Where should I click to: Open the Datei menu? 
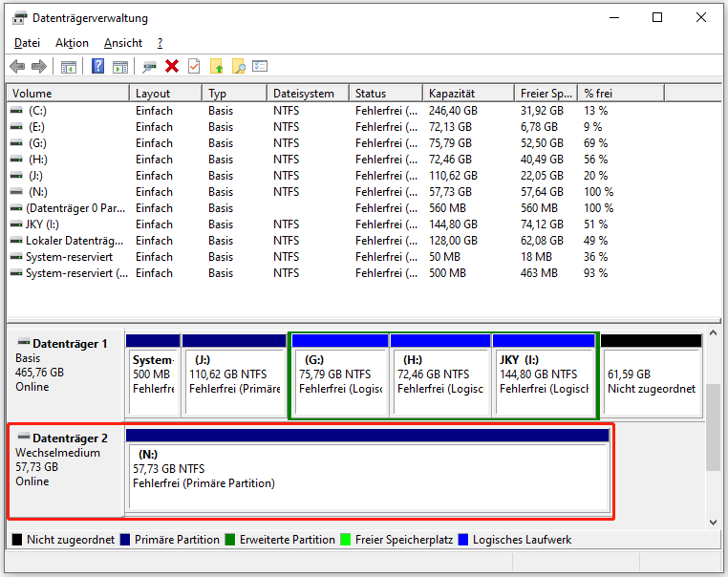(x=27, y=43)
